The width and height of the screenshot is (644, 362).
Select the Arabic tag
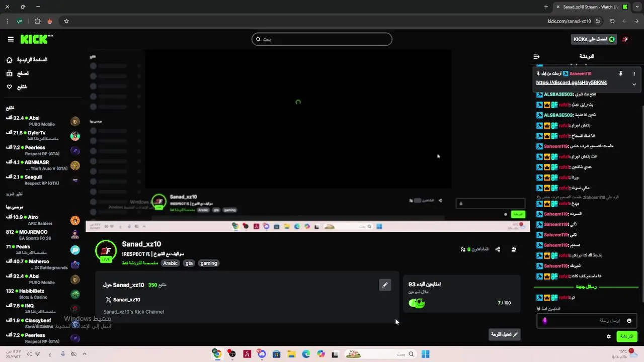coord(170,263)
